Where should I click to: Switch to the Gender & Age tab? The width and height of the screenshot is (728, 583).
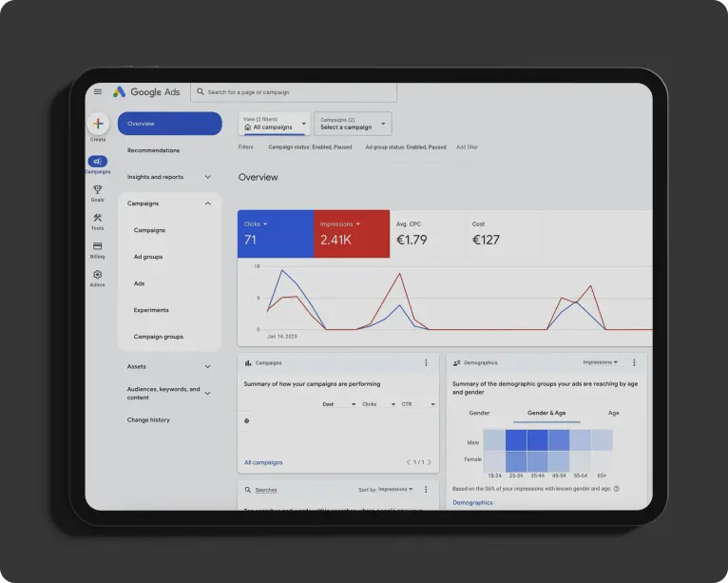[x=546, y=413]
